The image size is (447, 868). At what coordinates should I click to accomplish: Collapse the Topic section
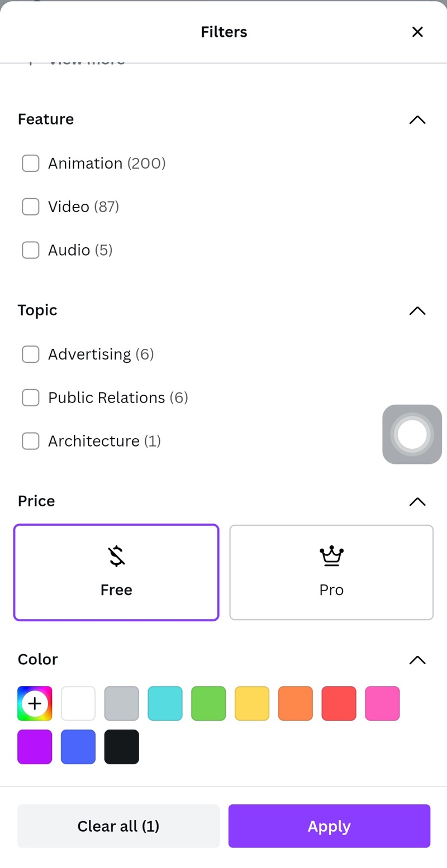pyautogui.click(x=417, y=310)
